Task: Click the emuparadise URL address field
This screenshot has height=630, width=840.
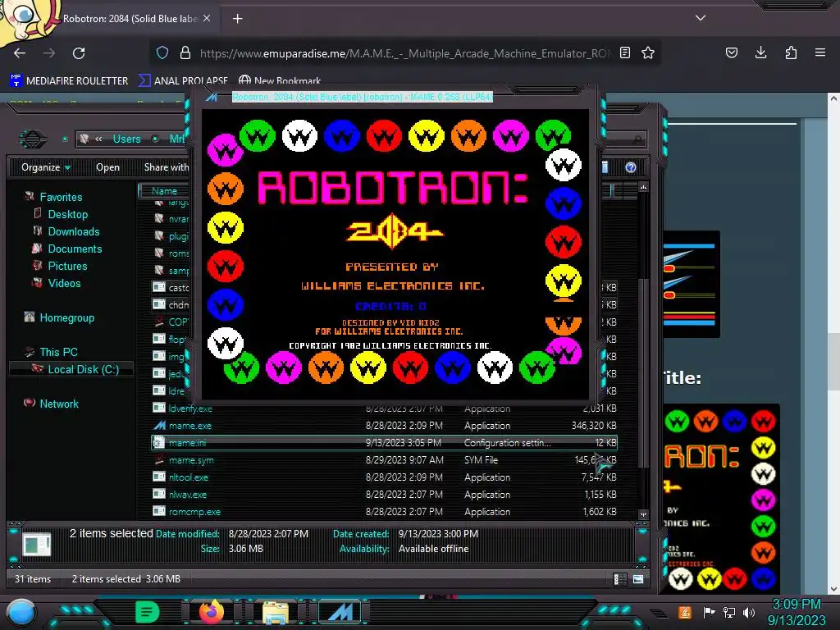Action: [404, 53]
